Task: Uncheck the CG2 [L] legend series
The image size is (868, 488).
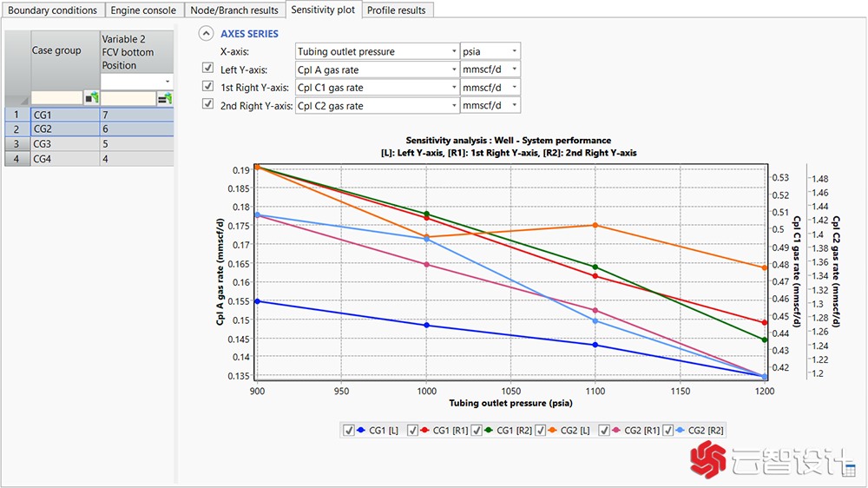Action: coord(540,431)
